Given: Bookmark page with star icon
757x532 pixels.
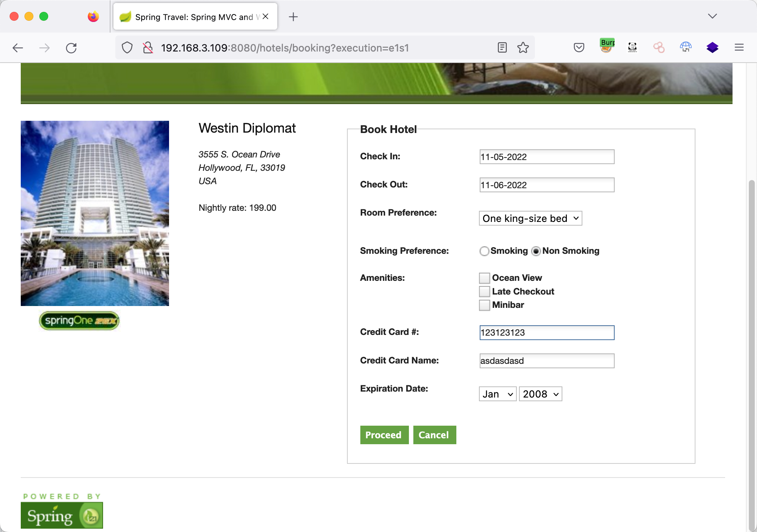Looking at the screenshot, I should 523,48.
